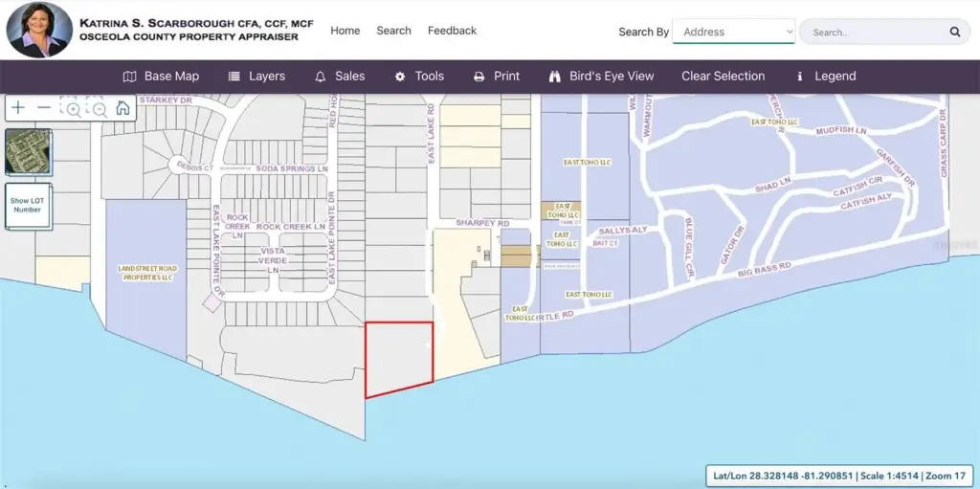980x489 pixels.
Task: Switch to aerial imagery thumbnail
Action: tap(29, 152)
